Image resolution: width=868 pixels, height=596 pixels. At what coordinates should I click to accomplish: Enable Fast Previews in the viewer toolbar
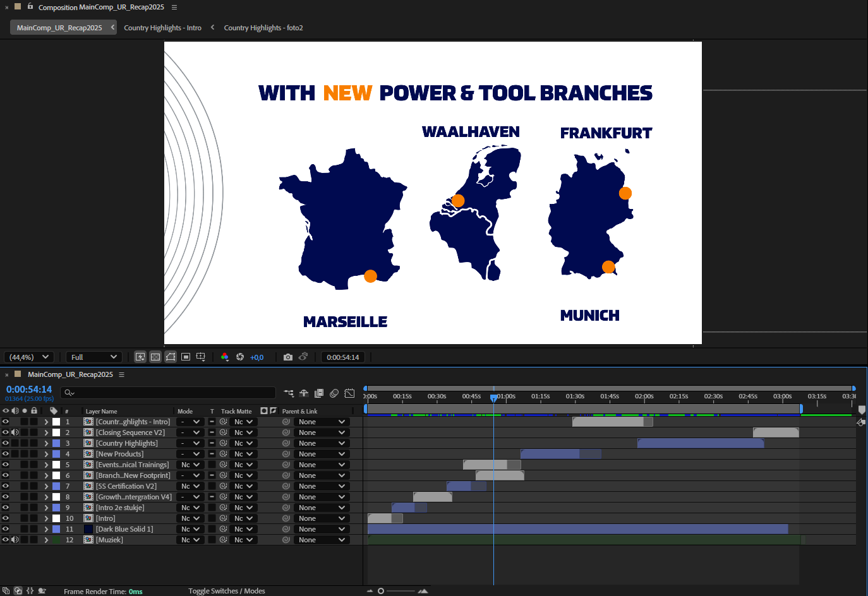click(140, 357)
